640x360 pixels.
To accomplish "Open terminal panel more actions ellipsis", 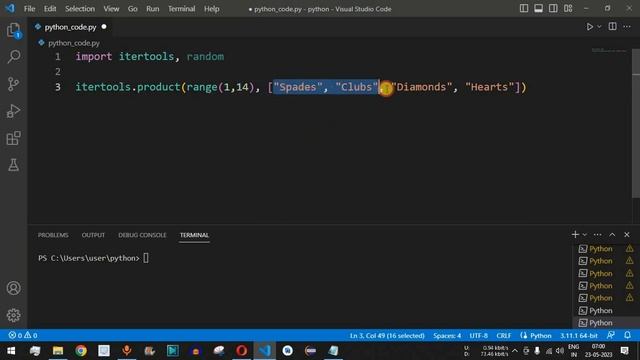I will tap(598, 235).
